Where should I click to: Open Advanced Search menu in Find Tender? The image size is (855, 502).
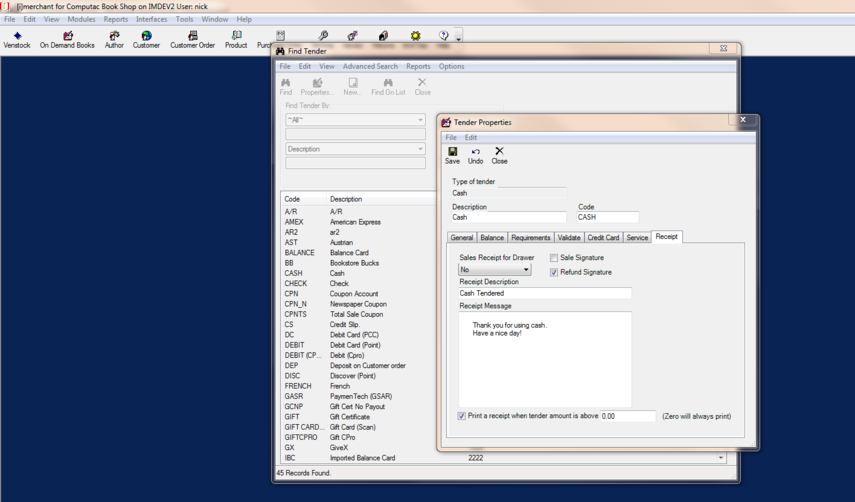tap(370, 66)
